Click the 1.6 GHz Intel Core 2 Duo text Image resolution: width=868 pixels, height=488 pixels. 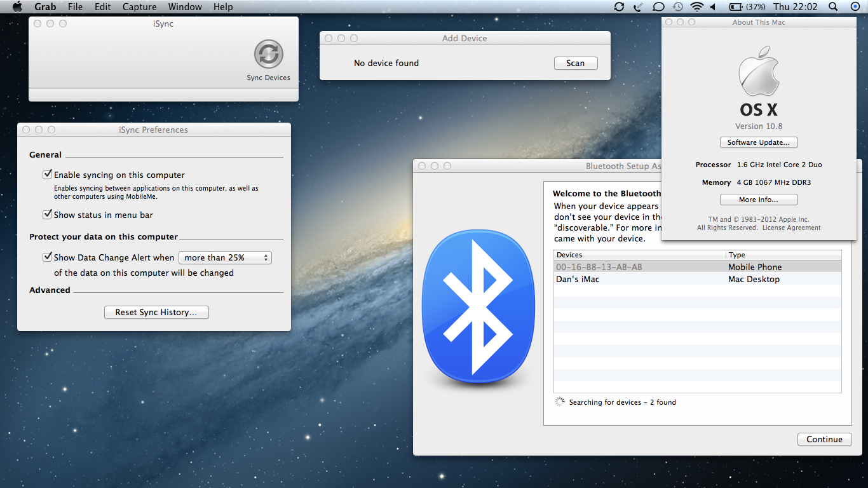779,165
